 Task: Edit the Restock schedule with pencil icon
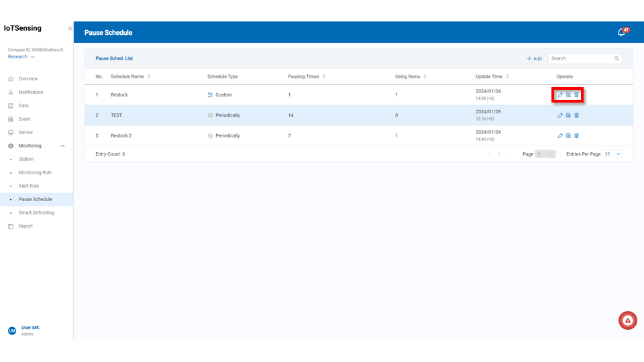point(560,95)
